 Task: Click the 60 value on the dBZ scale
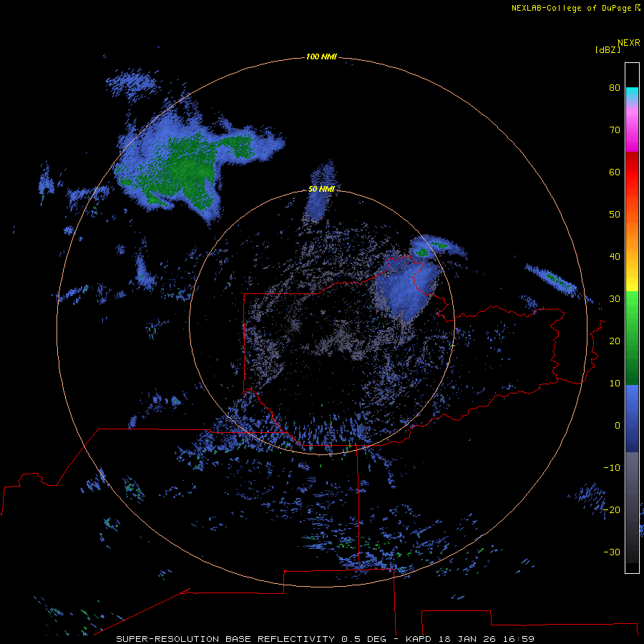click(615, 172)
